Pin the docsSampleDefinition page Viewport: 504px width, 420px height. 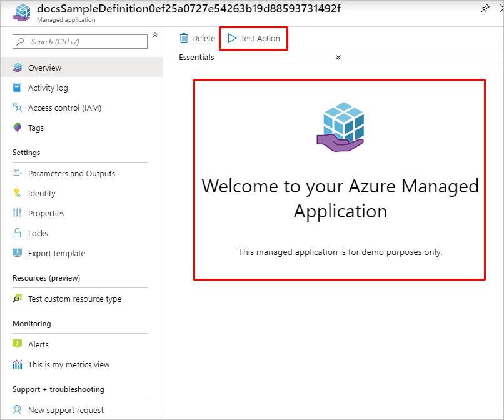(485, 9)
